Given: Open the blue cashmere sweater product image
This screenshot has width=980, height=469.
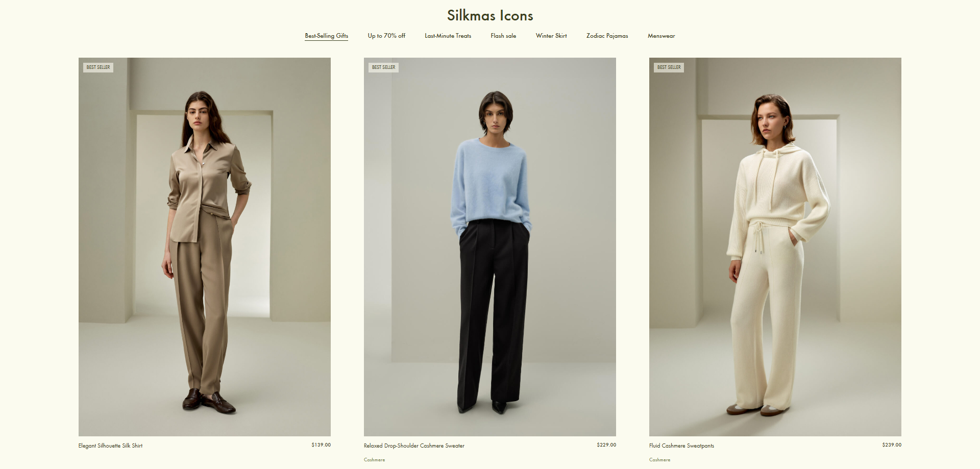Looking at the screenshot, I should (490, 246).
